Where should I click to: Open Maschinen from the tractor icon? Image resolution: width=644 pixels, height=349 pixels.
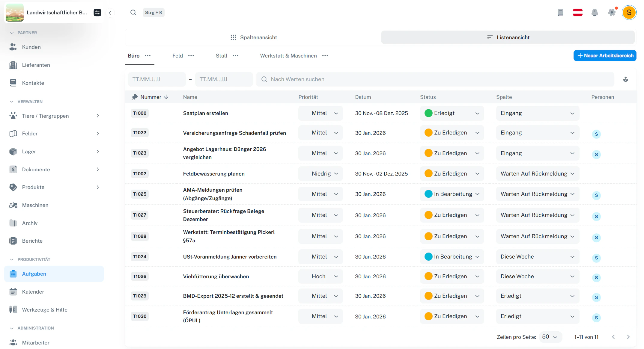pyautogui.click(x=13, y=205)
